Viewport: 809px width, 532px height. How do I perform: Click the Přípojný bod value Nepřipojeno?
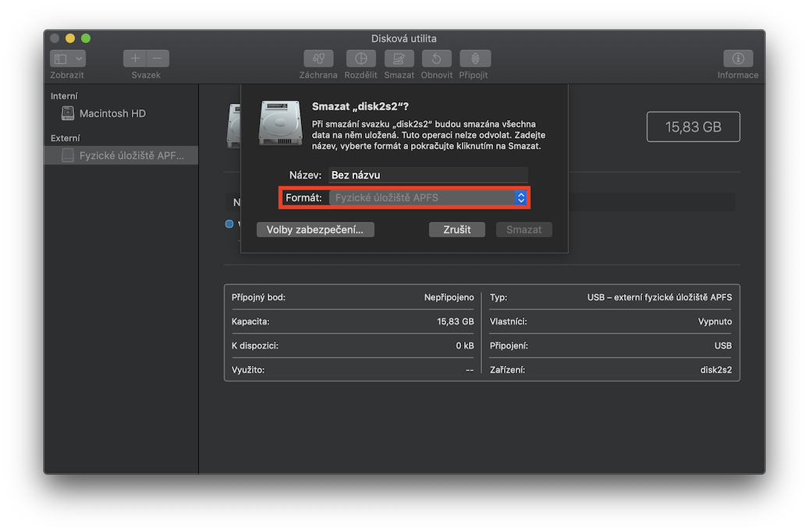(x=449, y=297)
